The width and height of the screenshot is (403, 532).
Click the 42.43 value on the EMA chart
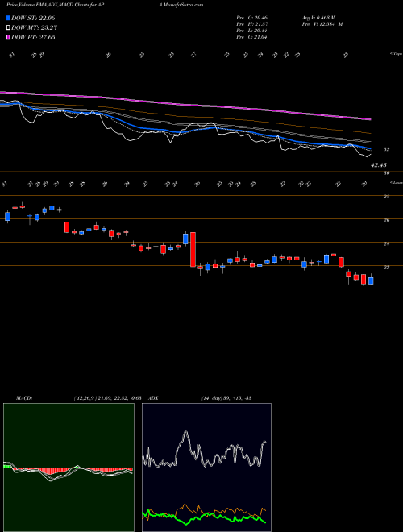pyautogui.click(x=379, y=165)
